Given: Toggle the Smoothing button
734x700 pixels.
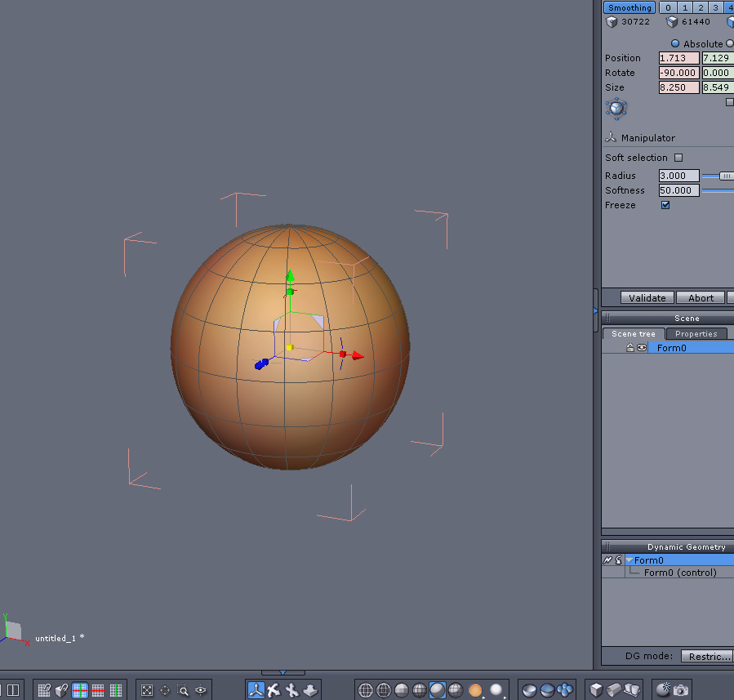Looking at the screenshot, I should [629, 7].
